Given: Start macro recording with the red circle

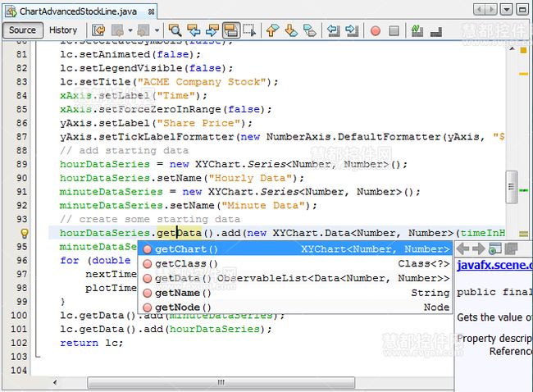Looking at the screenshot, I should 376,31.
